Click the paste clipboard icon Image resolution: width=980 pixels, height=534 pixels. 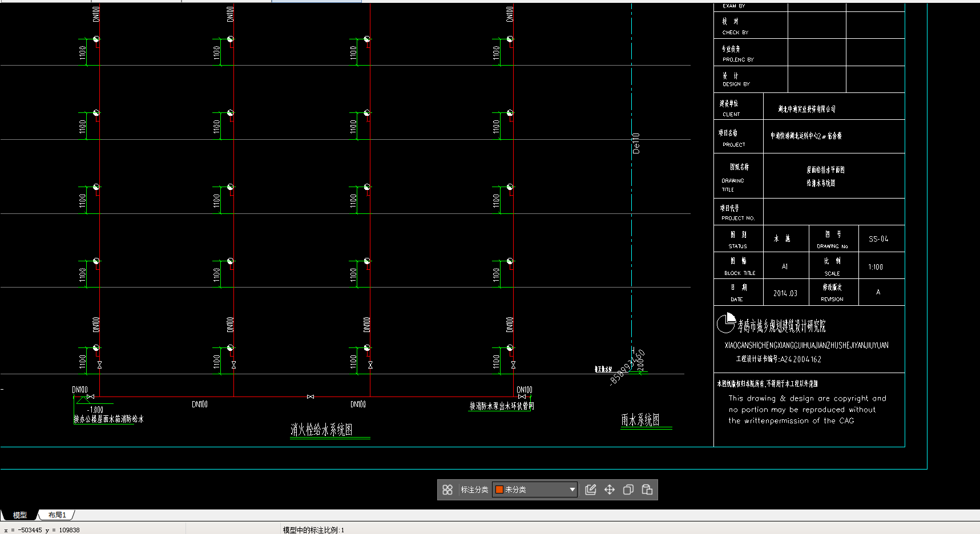[647, 489]
